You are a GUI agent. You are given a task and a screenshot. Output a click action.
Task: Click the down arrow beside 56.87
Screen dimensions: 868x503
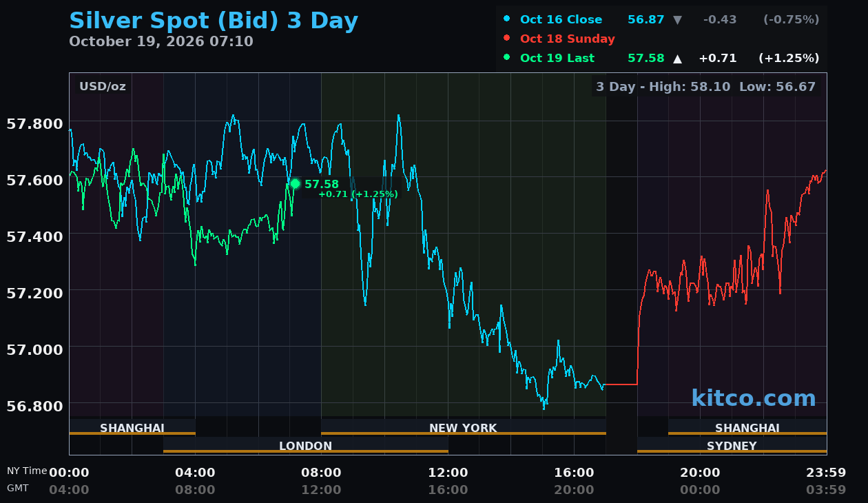point(677,20)
